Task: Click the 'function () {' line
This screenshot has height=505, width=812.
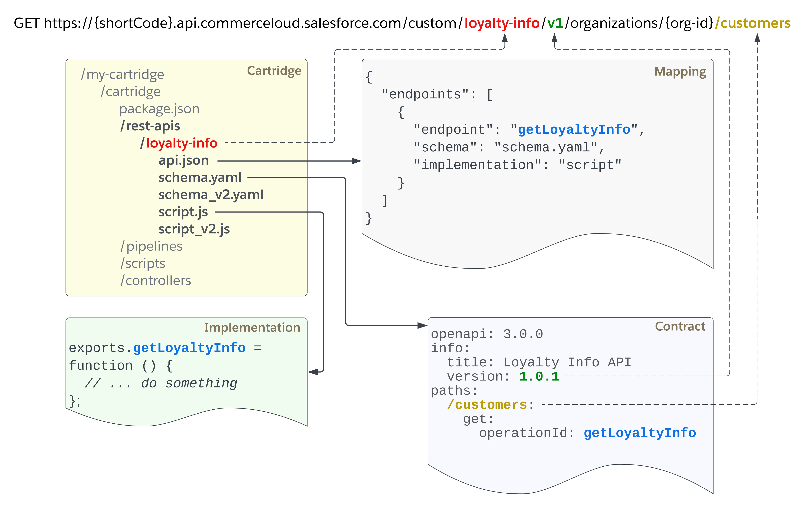Action: click(121, 366)
